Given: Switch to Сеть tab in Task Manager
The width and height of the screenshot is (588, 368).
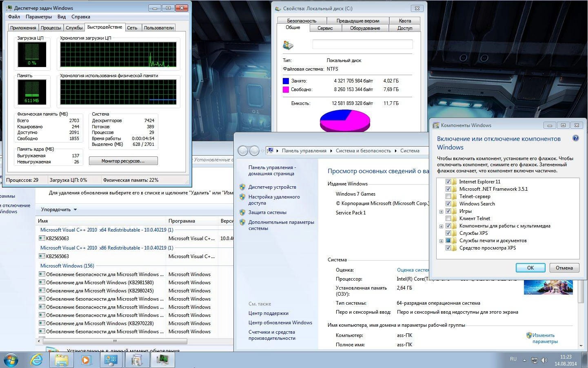Looking at the screenshot, I should [132, 28].
